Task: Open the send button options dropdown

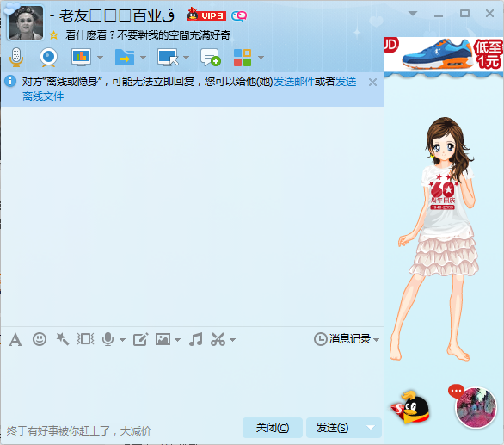Action: [x=371, y=428]
